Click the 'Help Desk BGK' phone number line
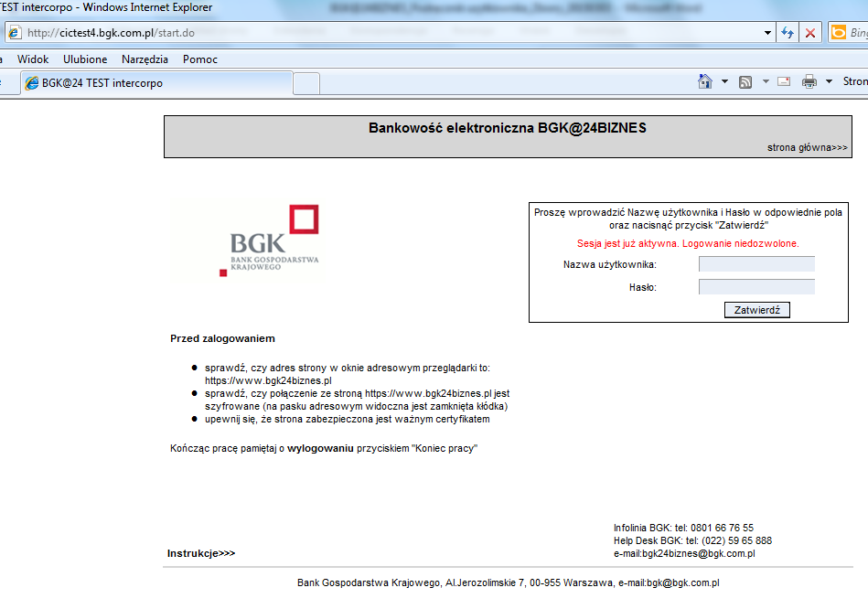 click(x=692, y=540)
